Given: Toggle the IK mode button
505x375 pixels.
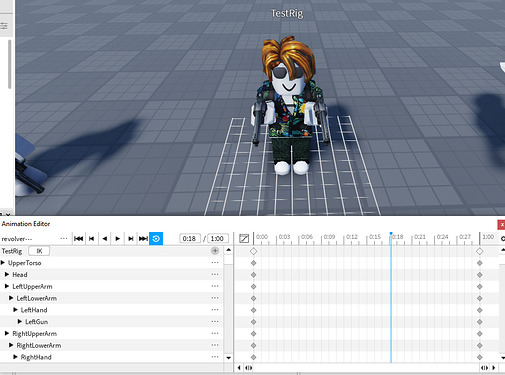Looking at the screenshot, I should point(39,251).
